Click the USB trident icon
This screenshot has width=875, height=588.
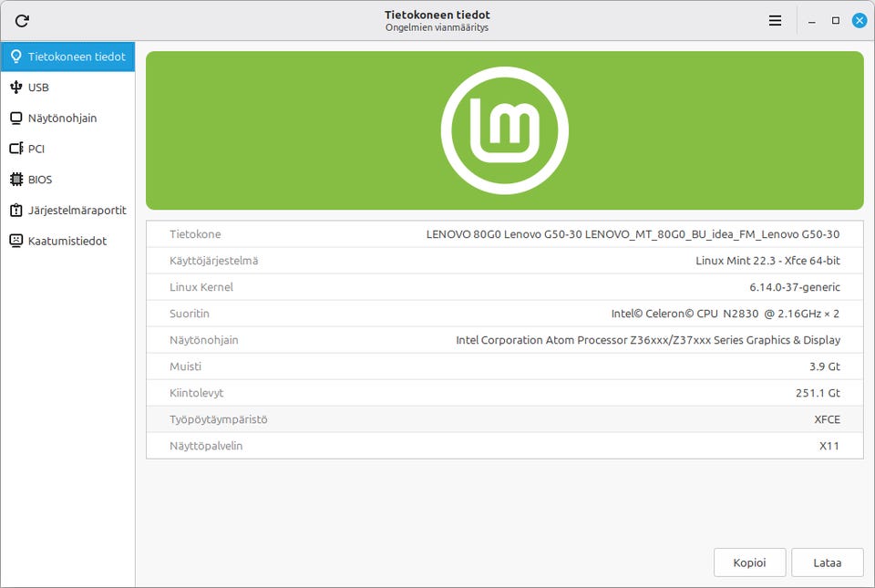tap(16, 87)
